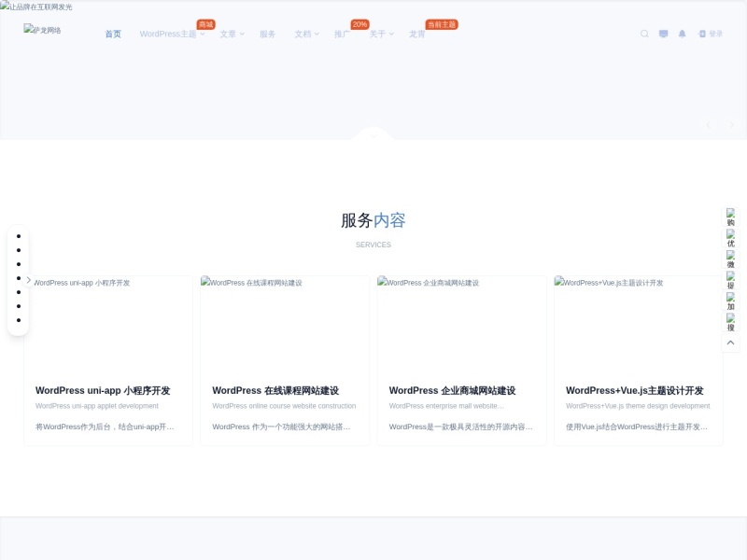This screenshot has width=747, height=560.
Task: Open the 文章 menu item
Action: pyautogui.click(x=228, y=34)
